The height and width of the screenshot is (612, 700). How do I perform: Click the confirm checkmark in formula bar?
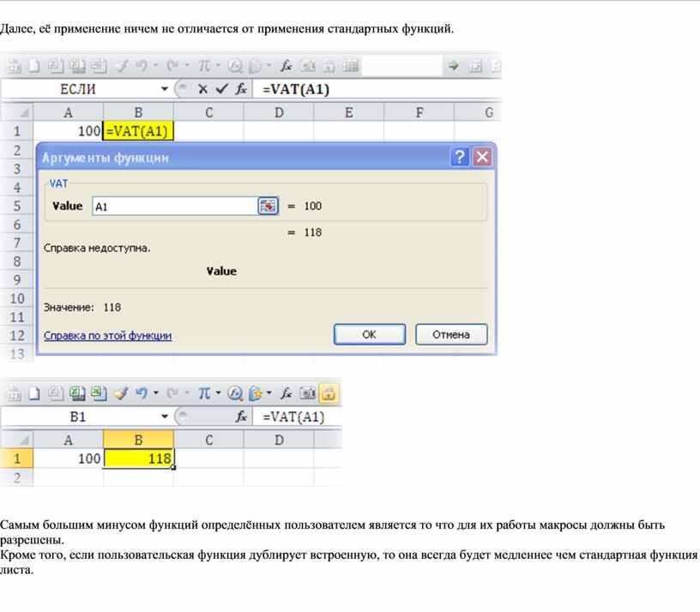point(221,88)
